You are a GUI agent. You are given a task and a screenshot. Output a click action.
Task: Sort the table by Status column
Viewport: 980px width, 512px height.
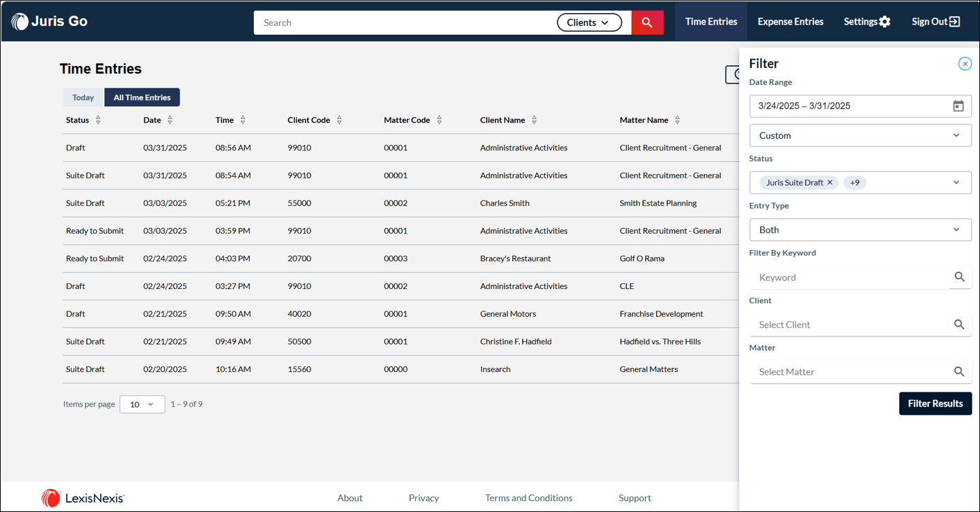[x=98, y=120]
